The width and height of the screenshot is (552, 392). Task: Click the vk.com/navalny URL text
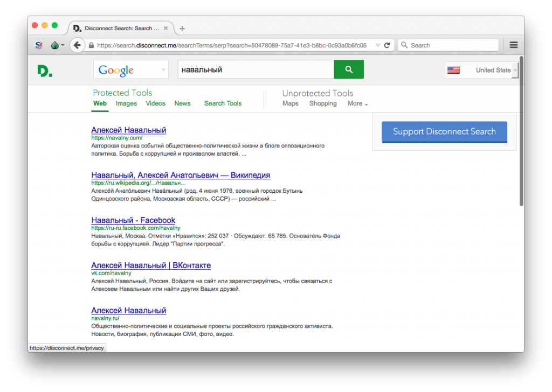(x=111, y=273)
